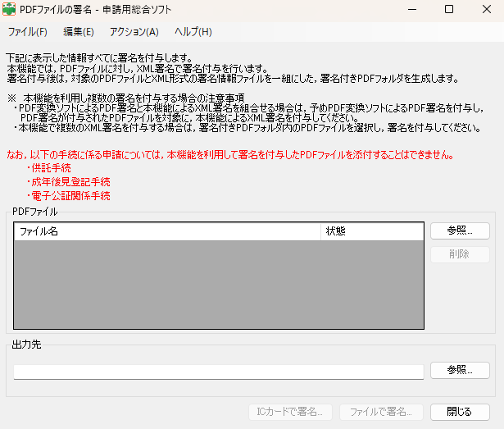504x429 pixels.
Task: Open the アクション(A) menu
Action: [134, 32]
